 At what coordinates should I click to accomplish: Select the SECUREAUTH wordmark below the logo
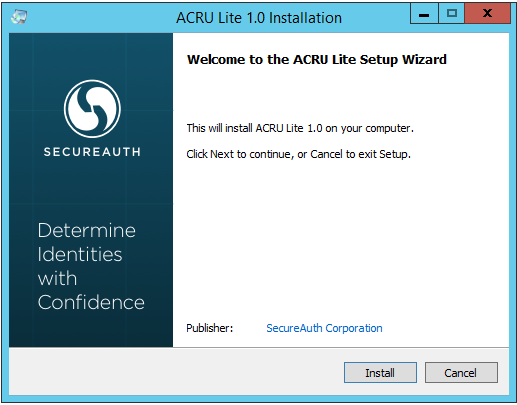pyautogui.click(x=92, y=152)
